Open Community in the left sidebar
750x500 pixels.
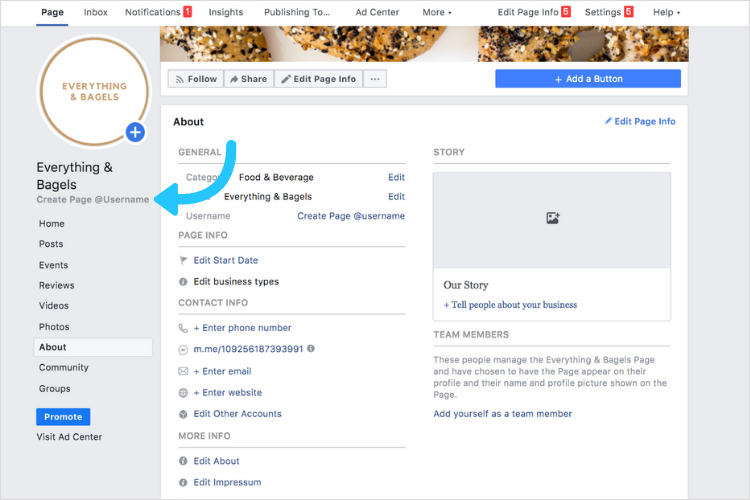coord(64,367)
